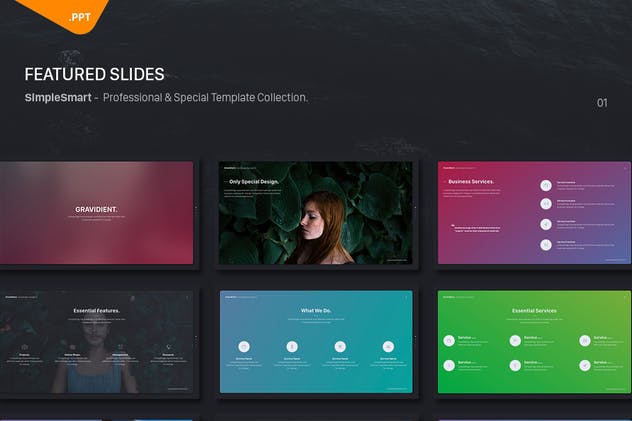Click the second circle icon under What We Do
Viewport: 632px width, 421px height.
tap(291, 346)
